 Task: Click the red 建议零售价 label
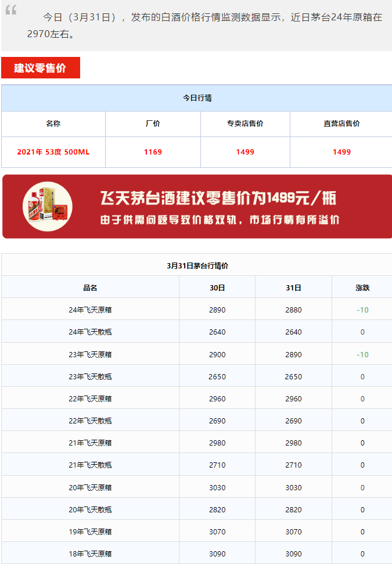coord(40,67)
